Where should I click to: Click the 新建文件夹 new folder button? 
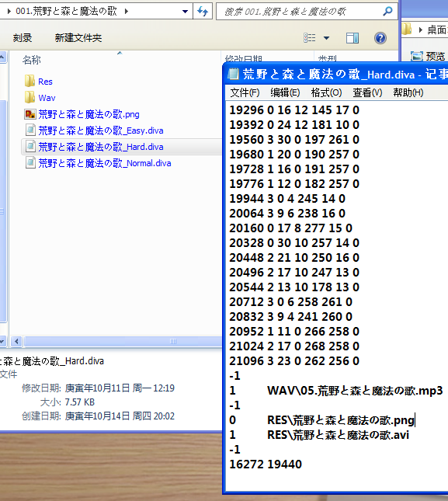click(x=78, y=38)
